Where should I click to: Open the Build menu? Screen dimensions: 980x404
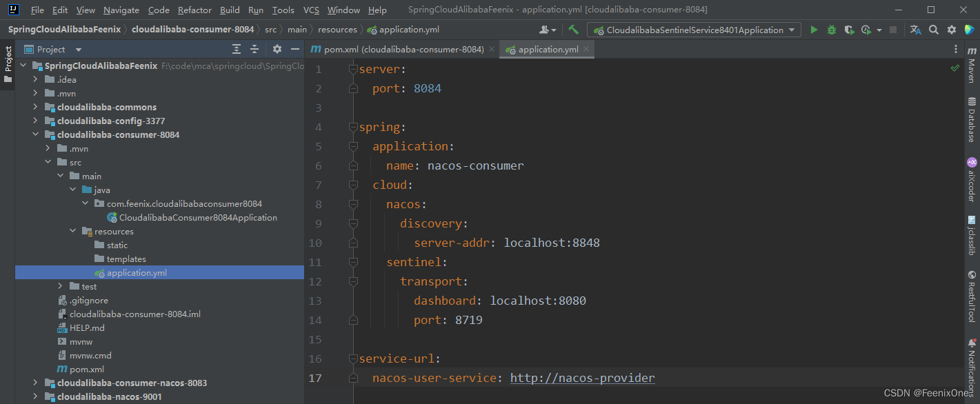[x=230, y=10]
